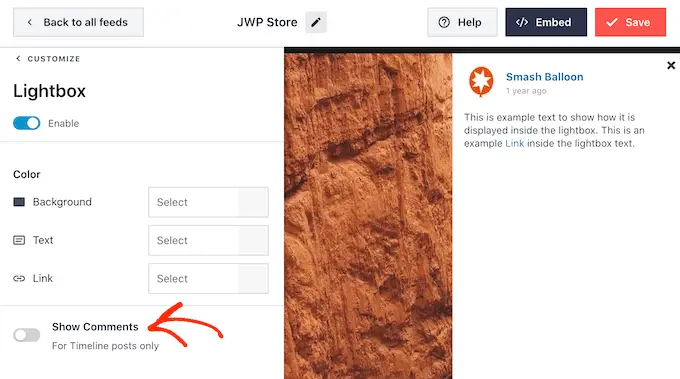Screen dimensions: 680x379
Task: Click the Show Comments label
Action: click(x=95, y=327)
